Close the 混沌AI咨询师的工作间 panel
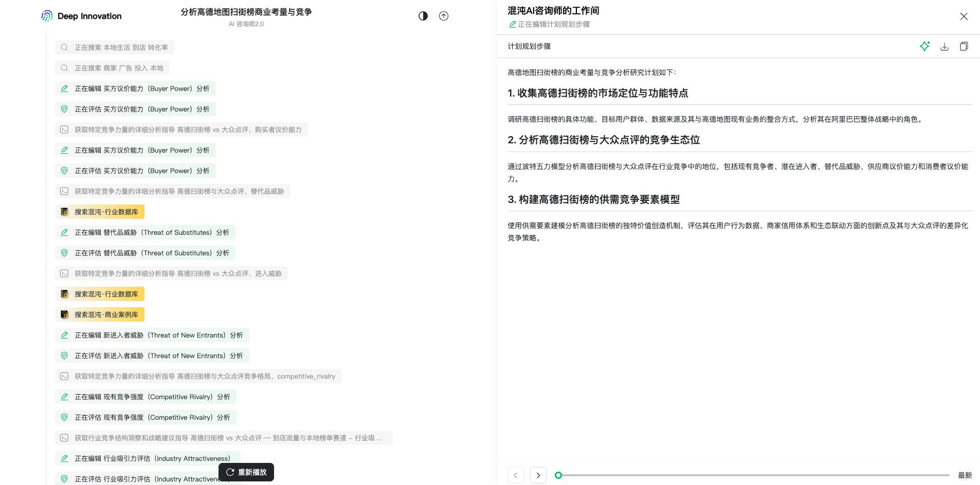The width and height of the screenshot is (980, 485). 964,16
